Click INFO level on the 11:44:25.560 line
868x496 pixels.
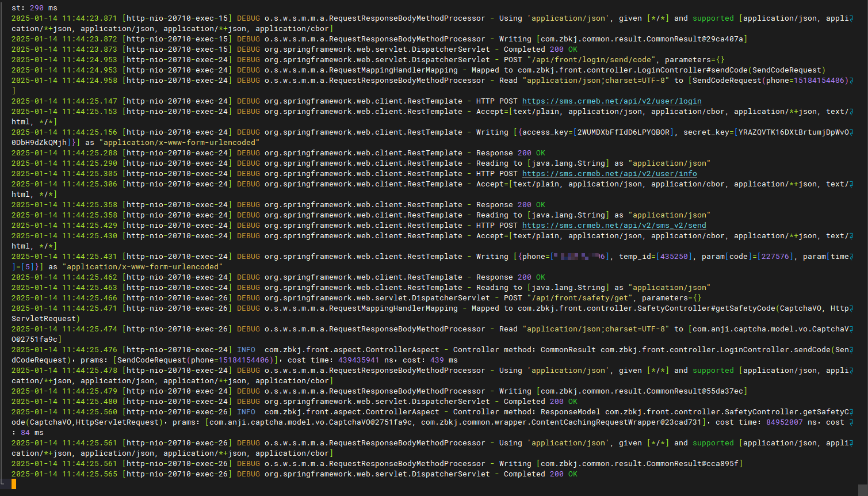pyautogui.click(x=246, y=412)
